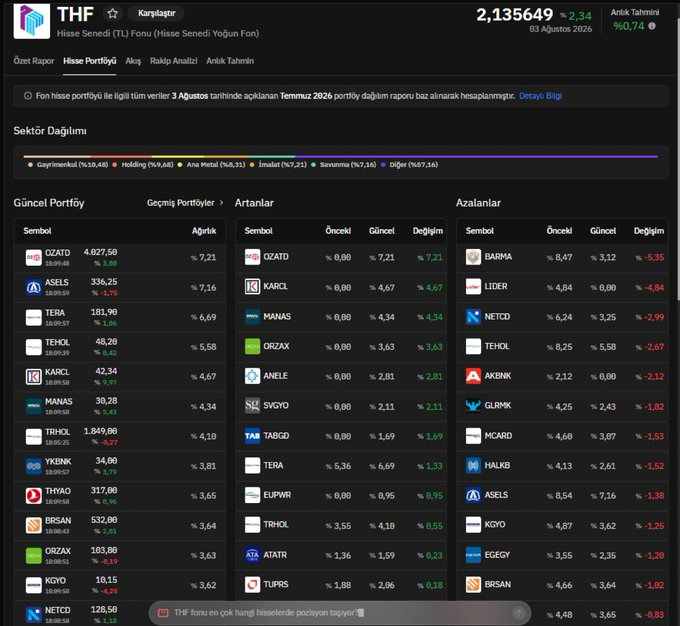Click İmalat (%7,21) sector label
Screen dimensions: 680x626
(x=282, y=164)
